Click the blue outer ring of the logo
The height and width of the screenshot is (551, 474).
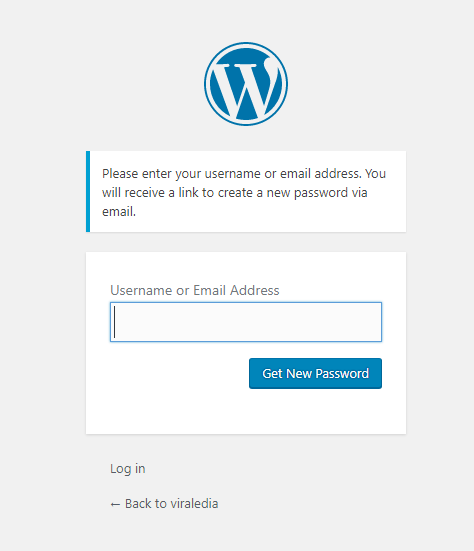coord(246,45)
